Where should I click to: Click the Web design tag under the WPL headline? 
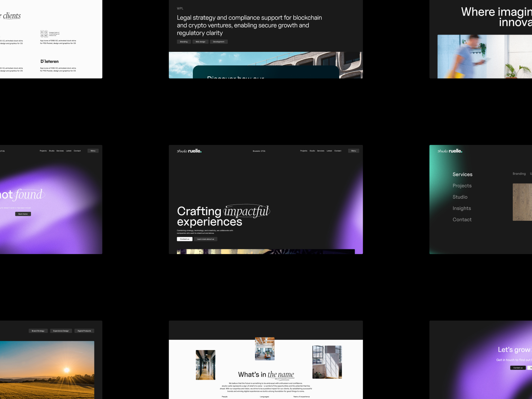200,42
